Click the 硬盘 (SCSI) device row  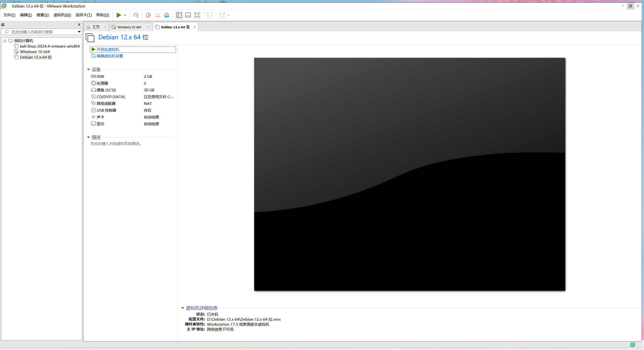133,90
